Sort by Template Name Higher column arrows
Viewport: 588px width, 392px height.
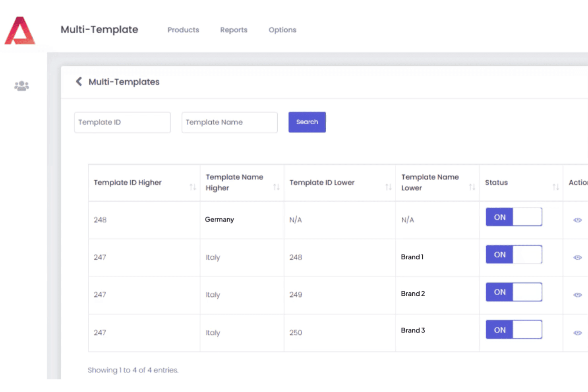pos(277,187)
